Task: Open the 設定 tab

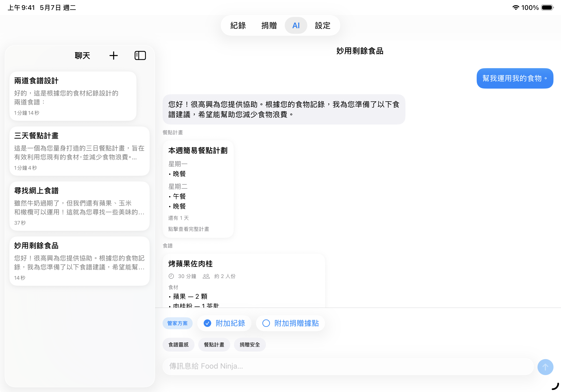Action: click(x=322, y=25)
